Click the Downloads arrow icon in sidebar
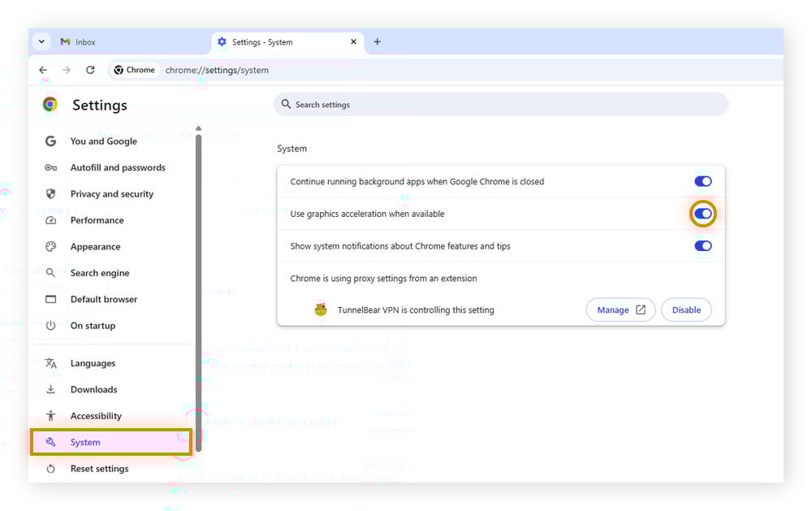The image size is (812, 511). pyautogui.click(x=51, y=390)
